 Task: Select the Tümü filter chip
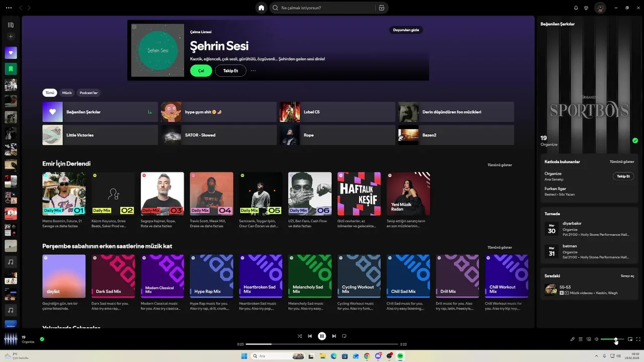click(x=50, y=93)
